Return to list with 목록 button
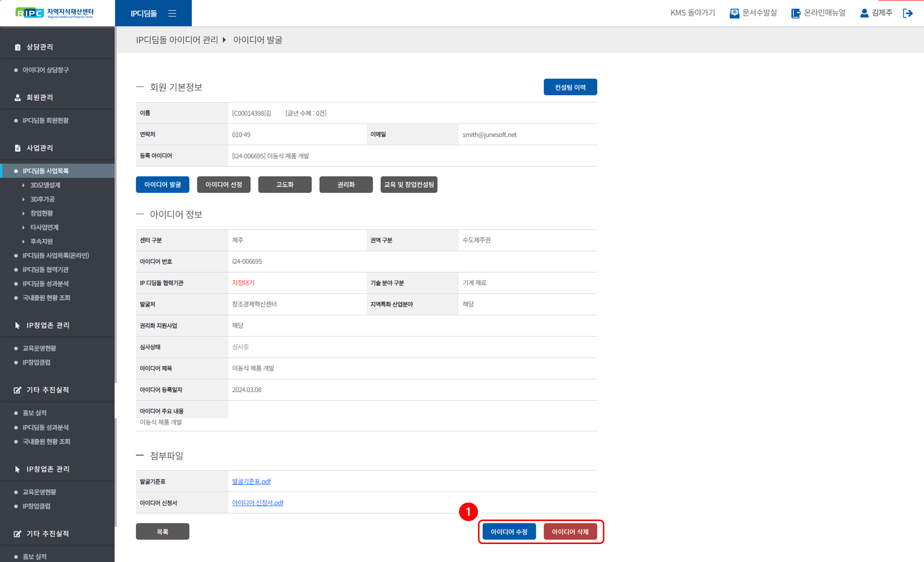 [x=162, y=532]
